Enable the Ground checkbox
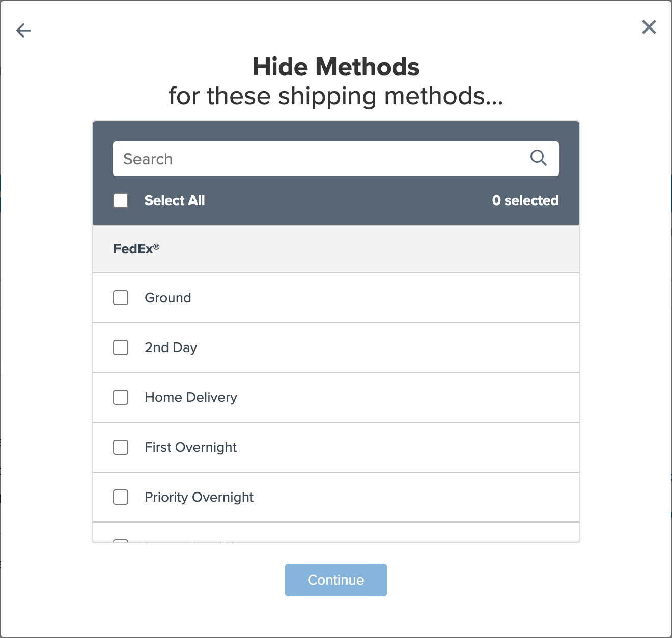This screenshot has width=672, height=638. point(121,298)
